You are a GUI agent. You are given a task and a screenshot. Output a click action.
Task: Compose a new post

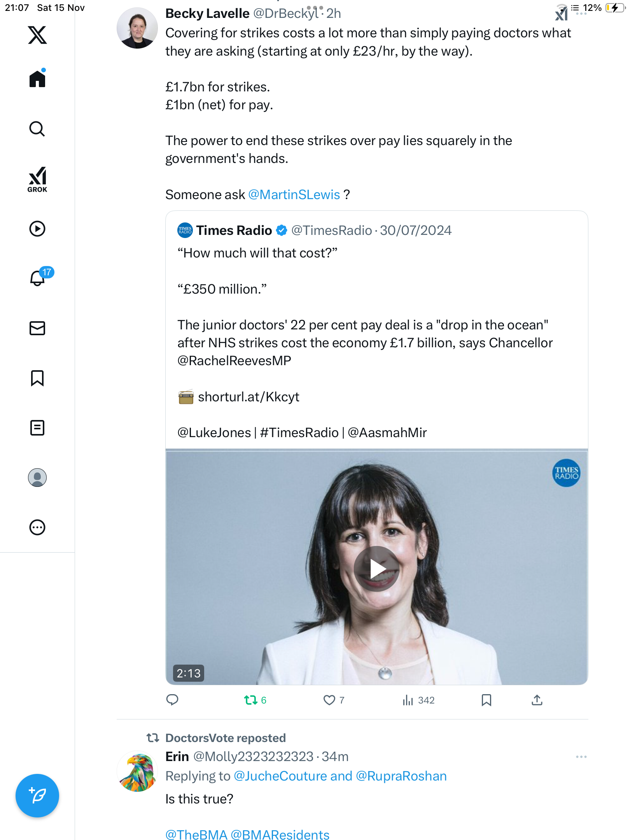point(37,796)
